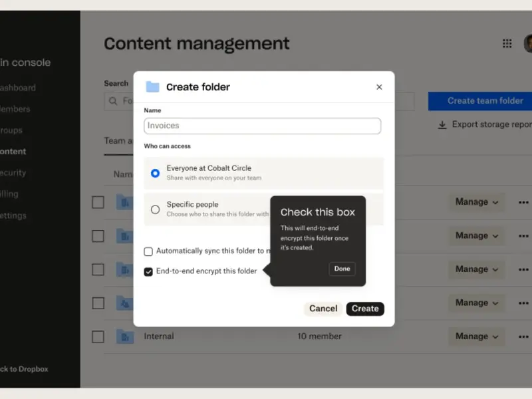Click Back to Dropbox link

point(24,369)
